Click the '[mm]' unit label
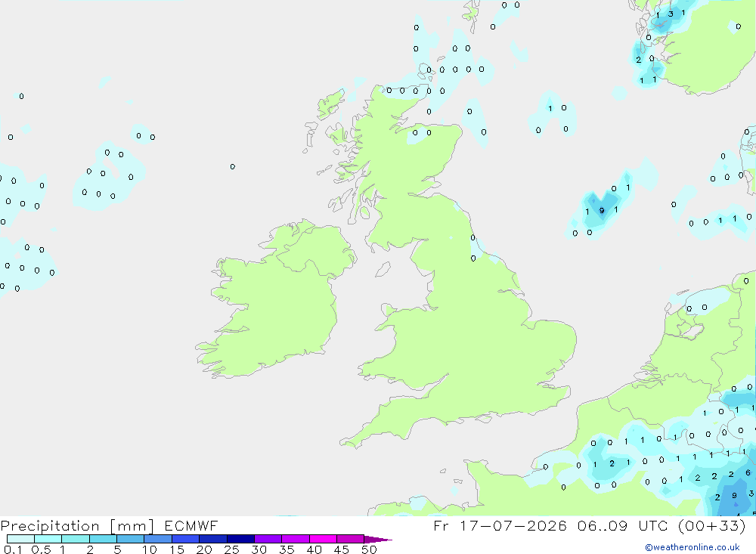Viewport: 756px width, 554px height. (x=132, y=526)
